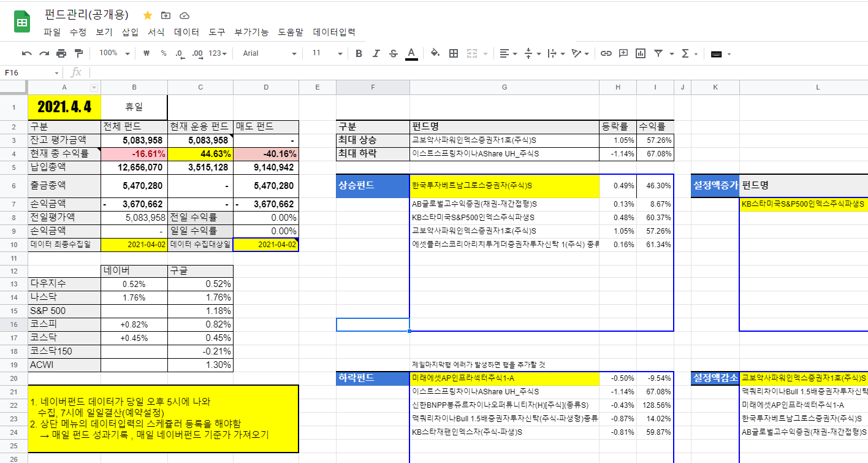Click the F16 name box
The width and height of the screenshot is (868, 463).
31,72
